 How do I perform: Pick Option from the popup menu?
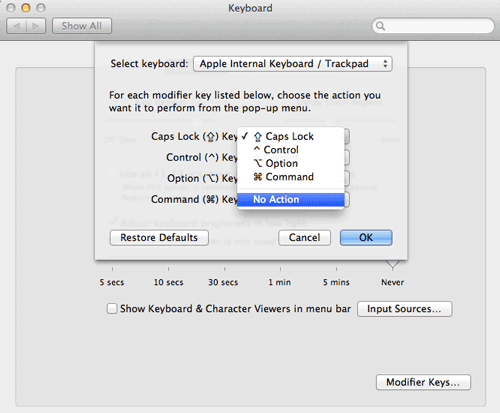click(290, 163)
